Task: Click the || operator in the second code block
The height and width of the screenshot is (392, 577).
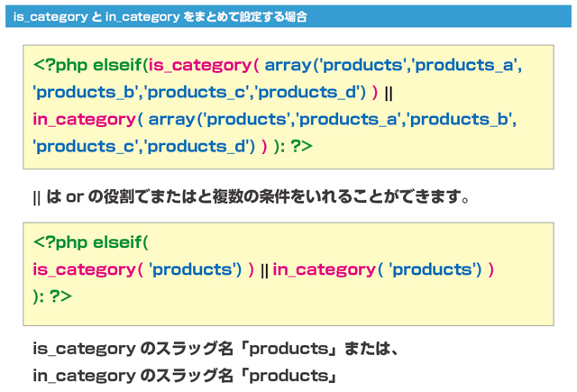Action: (264, 269)
